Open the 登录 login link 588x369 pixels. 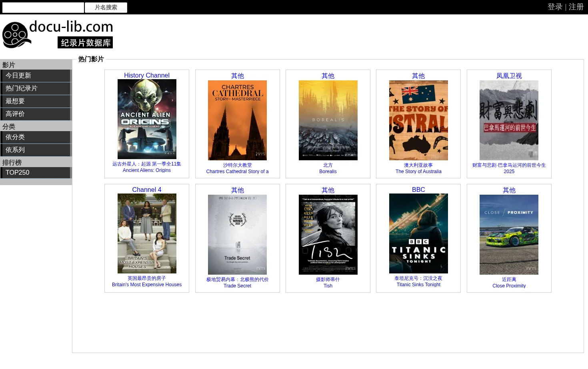[555, 7]
